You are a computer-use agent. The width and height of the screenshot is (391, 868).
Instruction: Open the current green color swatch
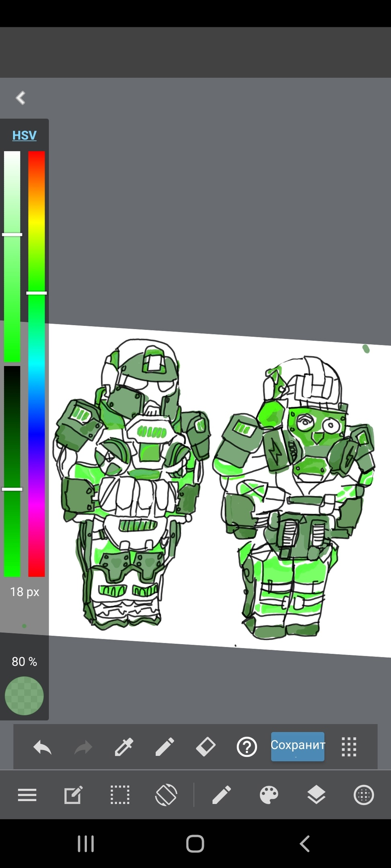(x=24, y=696)
